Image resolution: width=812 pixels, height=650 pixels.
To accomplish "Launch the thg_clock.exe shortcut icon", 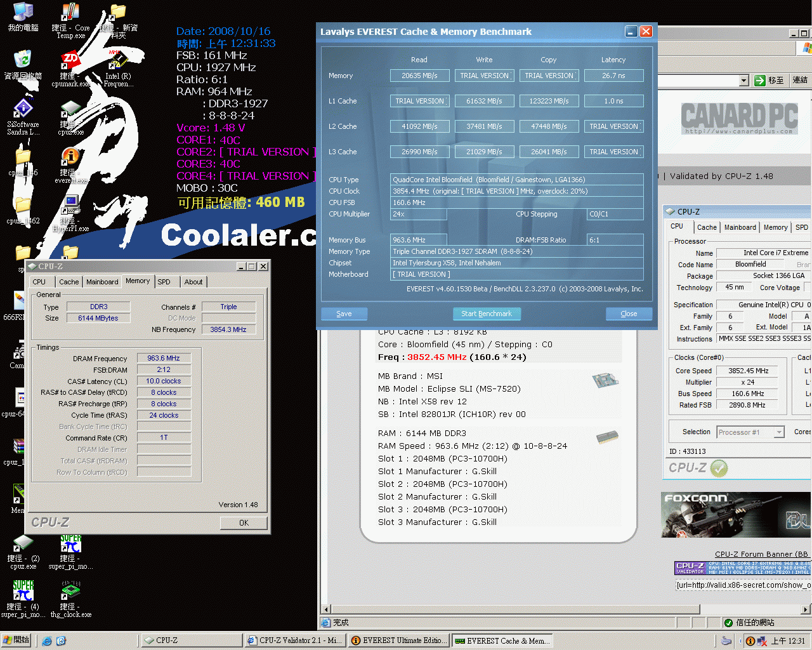I will [70, 590].
